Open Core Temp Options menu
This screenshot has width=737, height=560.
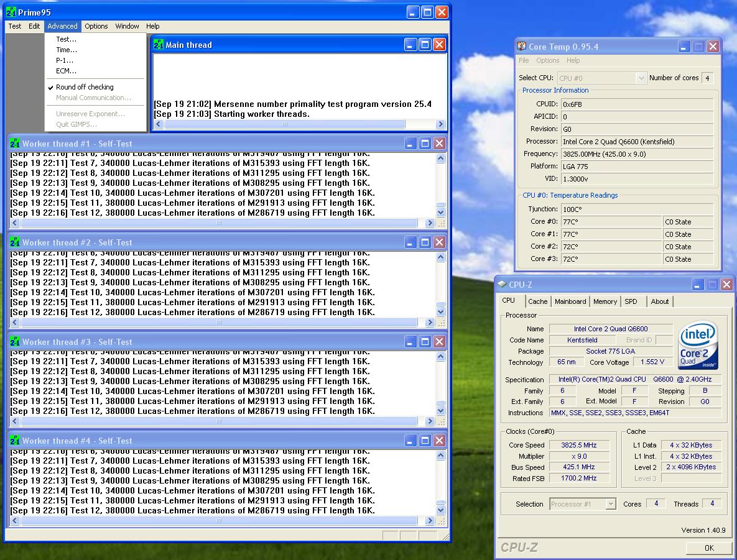point(547,60)
